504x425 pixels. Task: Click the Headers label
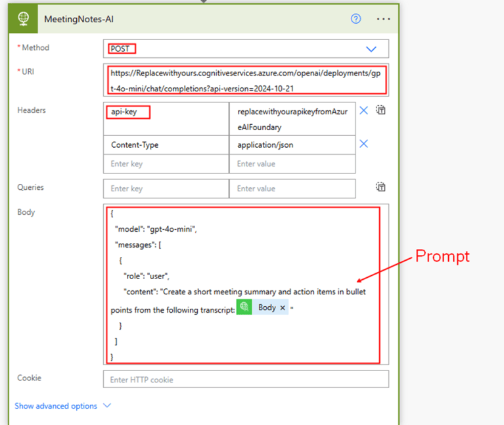tap(32, 110)
